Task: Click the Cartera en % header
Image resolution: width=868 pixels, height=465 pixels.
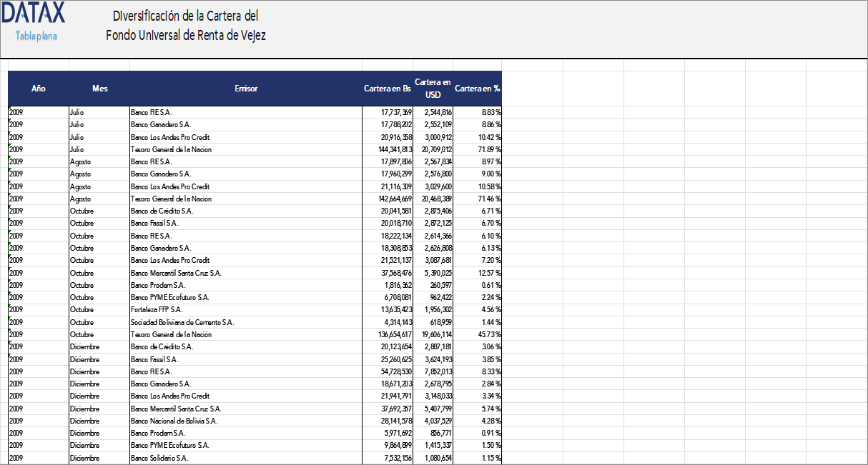Action: pyautogui.click(x=477, y=89)
